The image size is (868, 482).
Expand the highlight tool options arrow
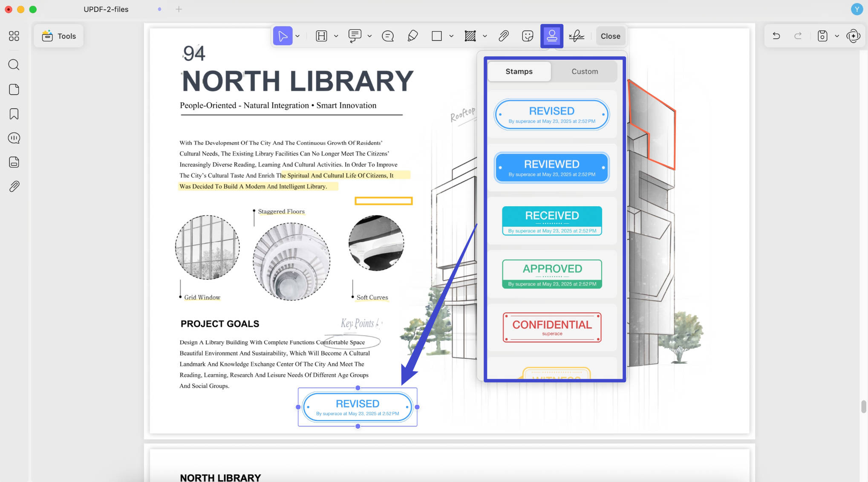pyautogui.click(x=336, y=36)
